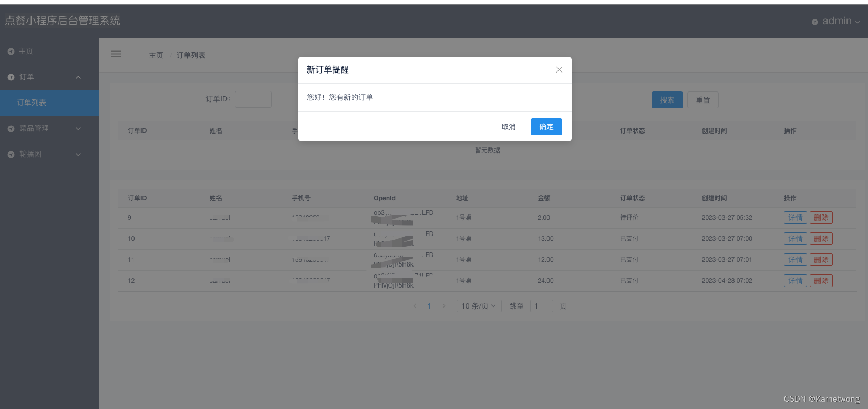This screenshot has width=868, height=409.
Task: Focus the 订单ID search input field
Action: 253,99
